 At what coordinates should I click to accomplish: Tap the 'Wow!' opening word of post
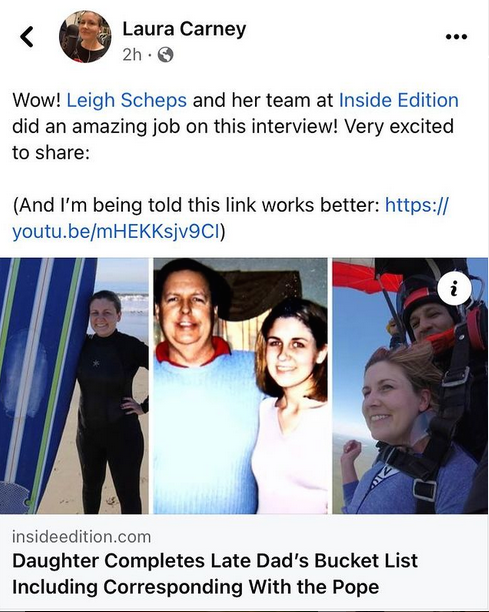37,100
